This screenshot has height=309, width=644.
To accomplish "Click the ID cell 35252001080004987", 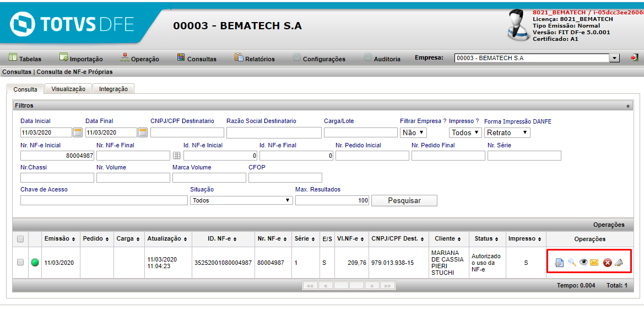I will pyautogui.click(x=223, y=263).
